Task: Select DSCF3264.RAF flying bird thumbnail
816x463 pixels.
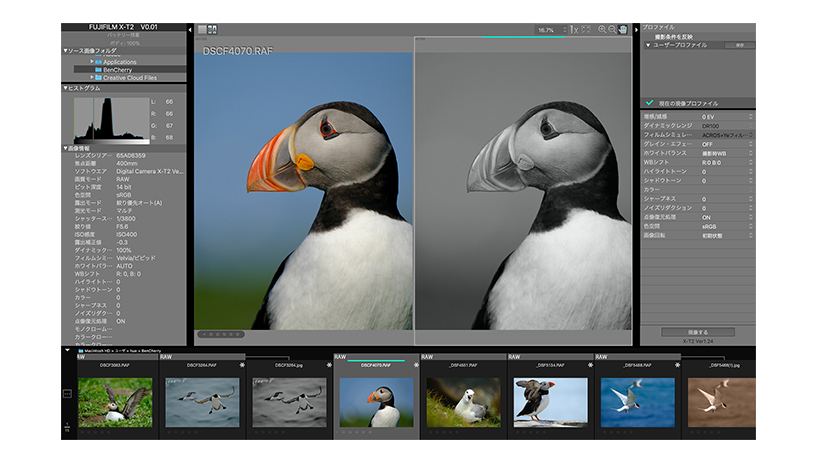Action: click(x=202, y=403)
